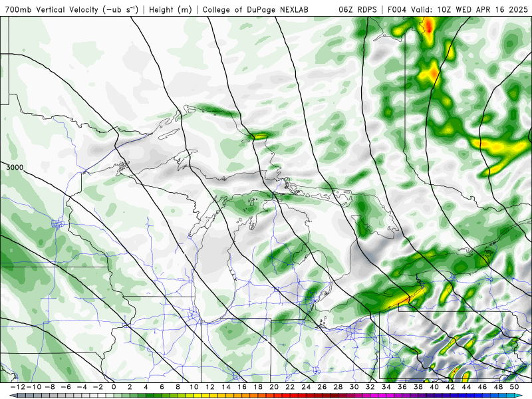This screenshot has height=399, width=532.
Task: Click the "16" colorbar label
Action: tap(242, 387)
